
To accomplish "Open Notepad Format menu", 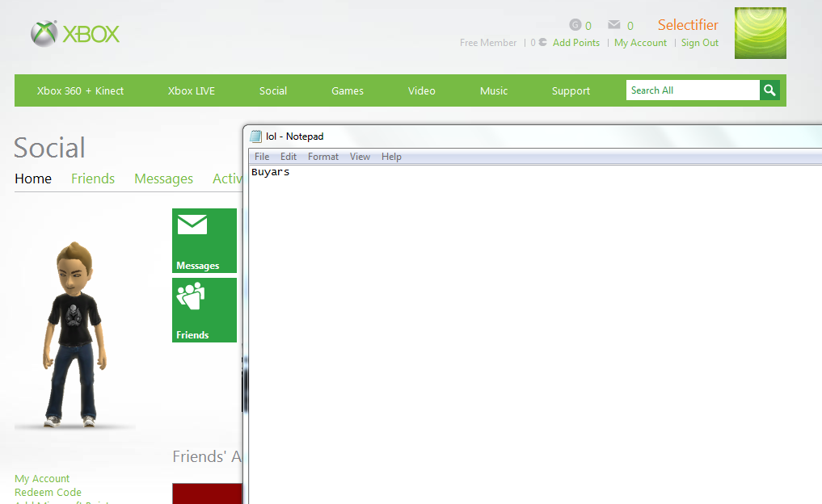I will pyautogui.click(x=323, y=157).
